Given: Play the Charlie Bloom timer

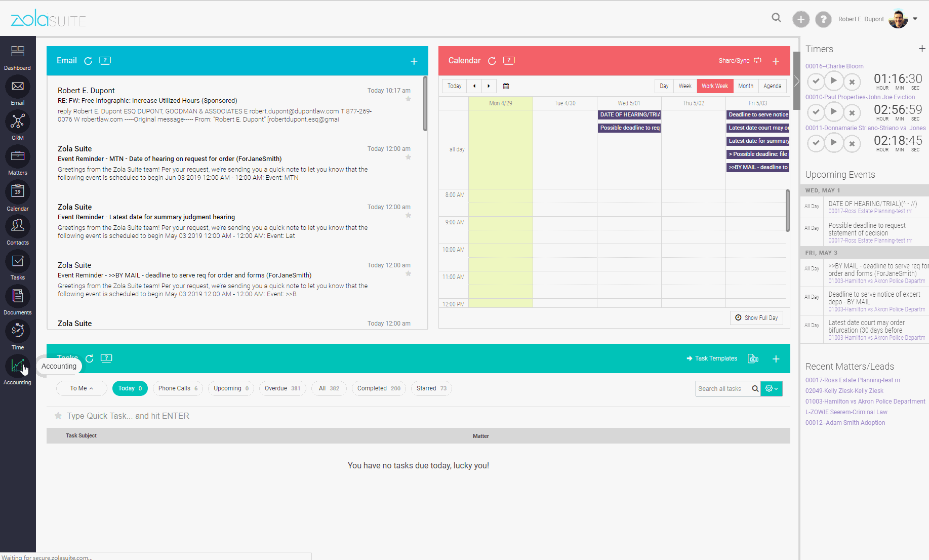Looking at the screenshot, I should (833, 81).
